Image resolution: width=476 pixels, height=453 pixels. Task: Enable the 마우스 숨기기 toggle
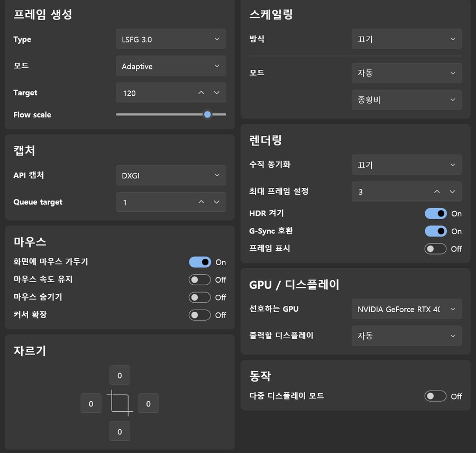pyautogui.click(x=199, y=297)
